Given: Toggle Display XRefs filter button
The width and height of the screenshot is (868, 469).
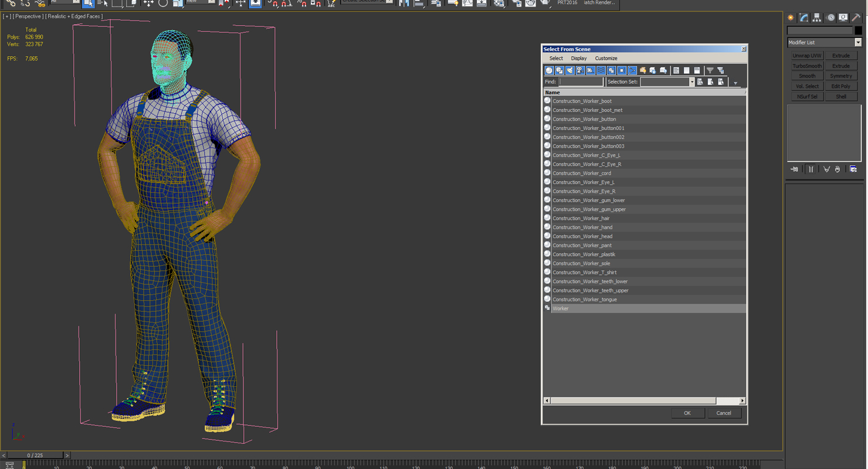Looking at the screenshot, I should (x=622, y=70).
